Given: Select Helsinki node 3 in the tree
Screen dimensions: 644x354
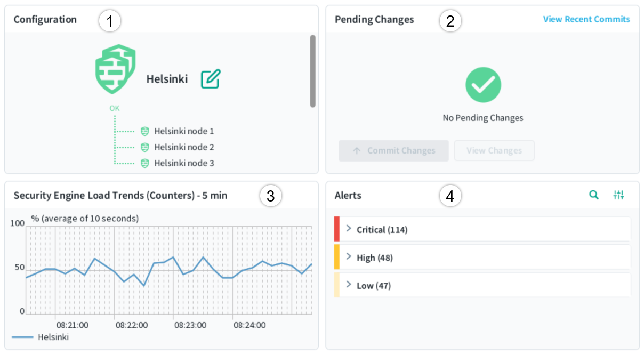Looking at the screenshot, I should point(184,163).
